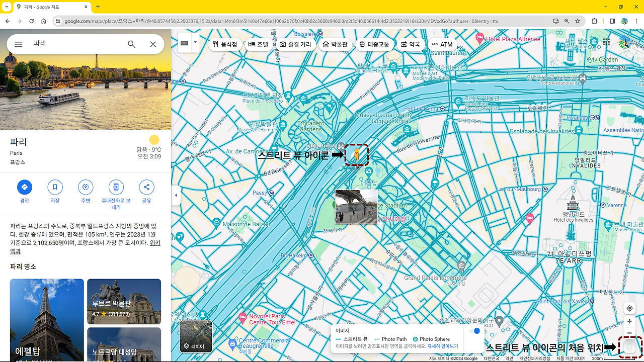This screenshot has height=362, width=644.
Task: Click the Grand Palais Ephémère pin
Action: click(x=461, y=265)
